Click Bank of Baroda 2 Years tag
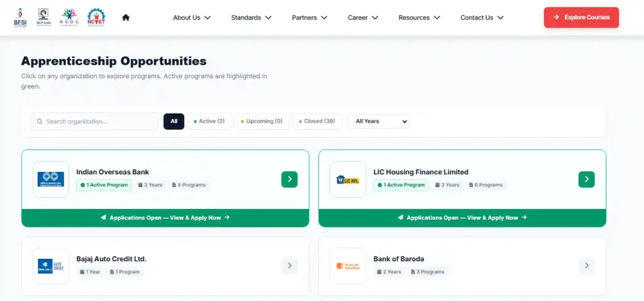Viewport: 644px width, 301px height. pos(389,272)
